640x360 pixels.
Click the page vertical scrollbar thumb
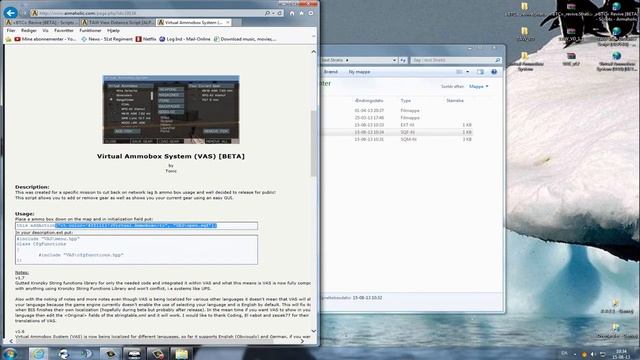313,143
